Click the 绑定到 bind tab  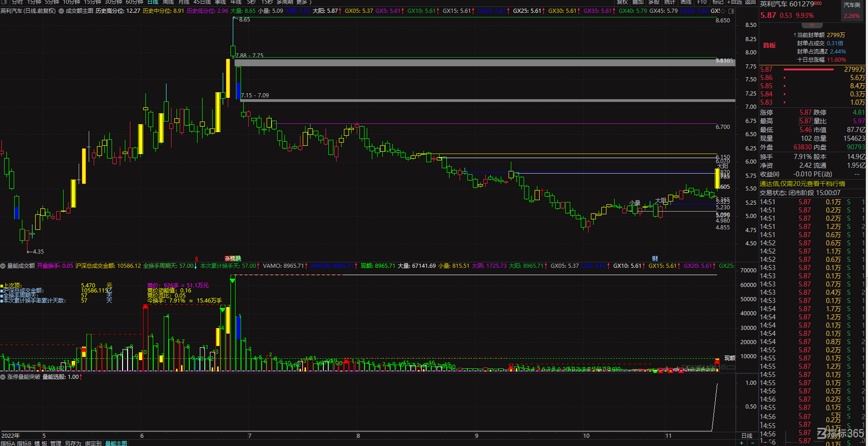click(x=93, y=443)
